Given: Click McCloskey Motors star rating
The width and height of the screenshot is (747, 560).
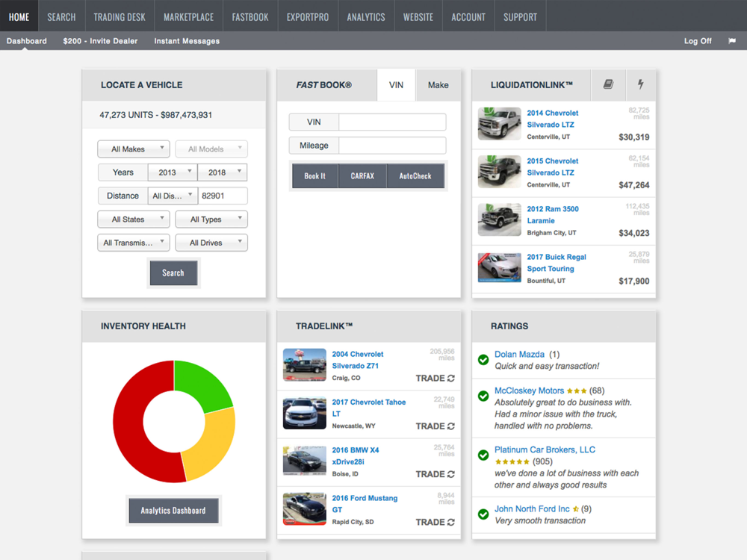Looking at the screenshot, I should tap(577, 391).
